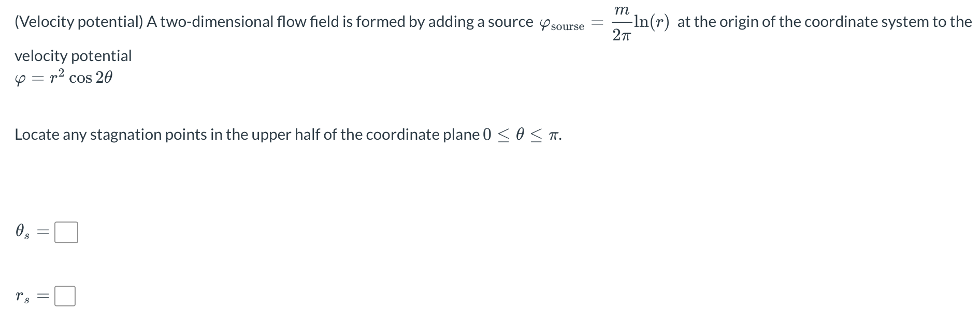
Task: Click the inequality 0 ≤ θ ≤ π
Action: (521, 135)
